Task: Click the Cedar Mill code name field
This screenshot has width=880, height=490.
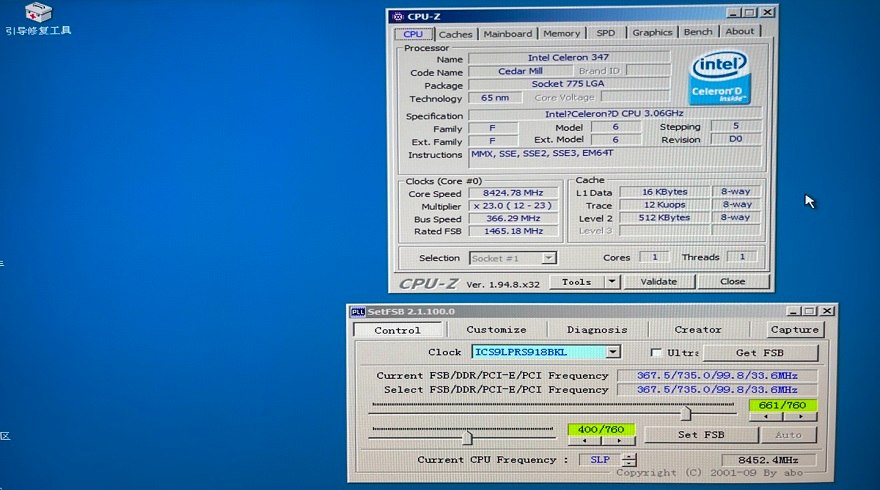Action: point(520,71)
